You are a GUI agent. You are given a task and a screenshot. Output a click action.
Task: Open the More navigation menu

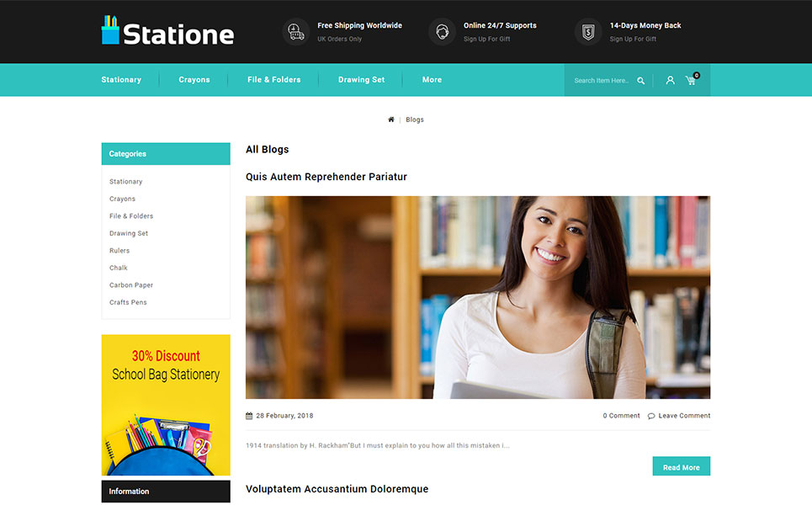coord(432,80)
